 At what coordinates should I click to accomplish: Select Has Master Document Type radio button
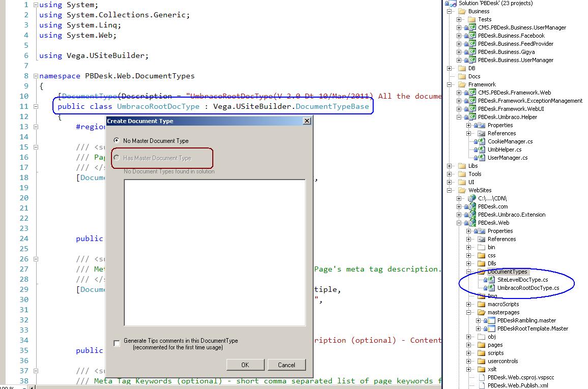(117, 158)
